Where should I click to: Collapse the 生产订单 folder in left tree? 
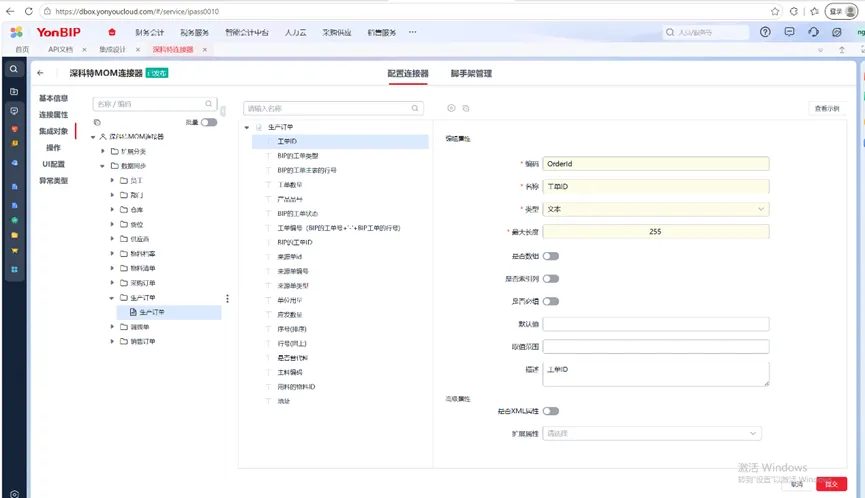112,298
